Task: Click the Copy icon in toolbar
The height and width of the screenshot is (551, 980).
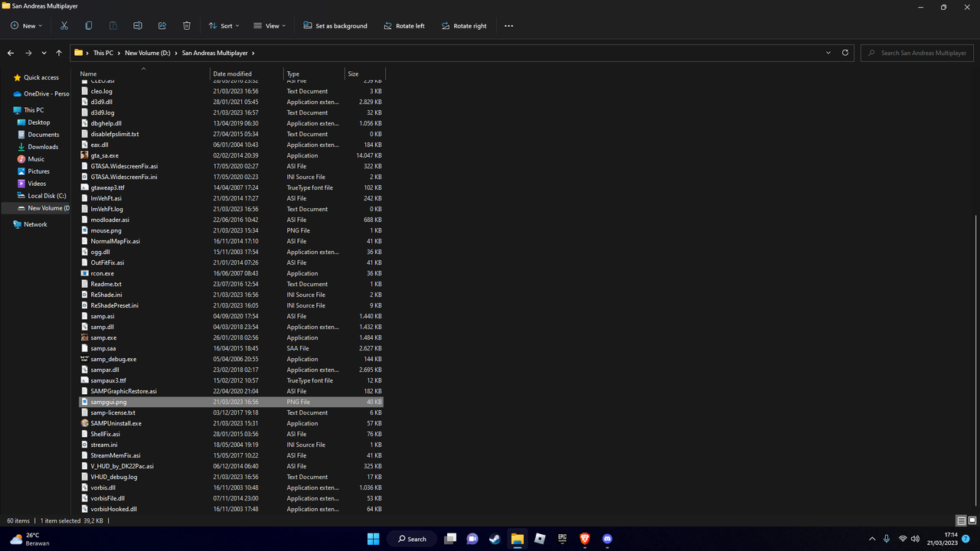Action: 89,25
